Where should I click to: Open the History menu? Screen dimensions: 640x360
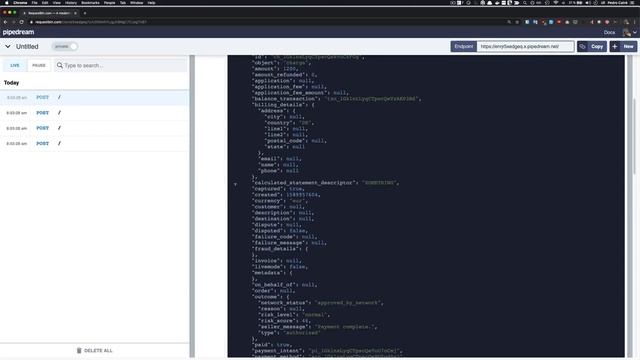point(71,2)
